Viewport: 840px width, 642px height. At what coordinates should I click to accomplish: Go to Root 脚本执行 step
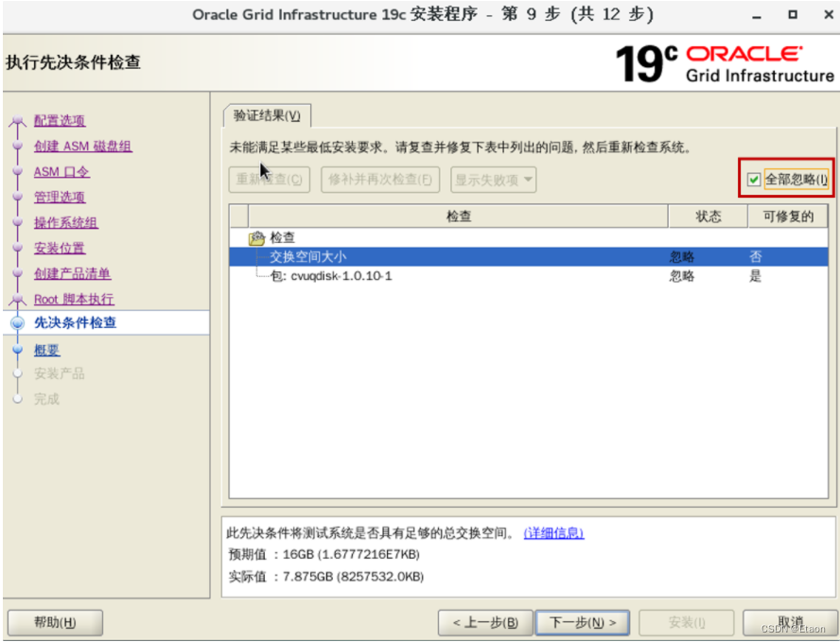(74, 300)
